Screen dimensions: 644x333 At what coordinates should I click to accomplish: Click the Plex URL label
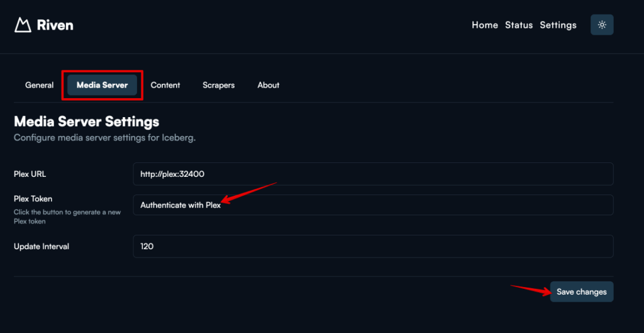click(x=30, y=174)
